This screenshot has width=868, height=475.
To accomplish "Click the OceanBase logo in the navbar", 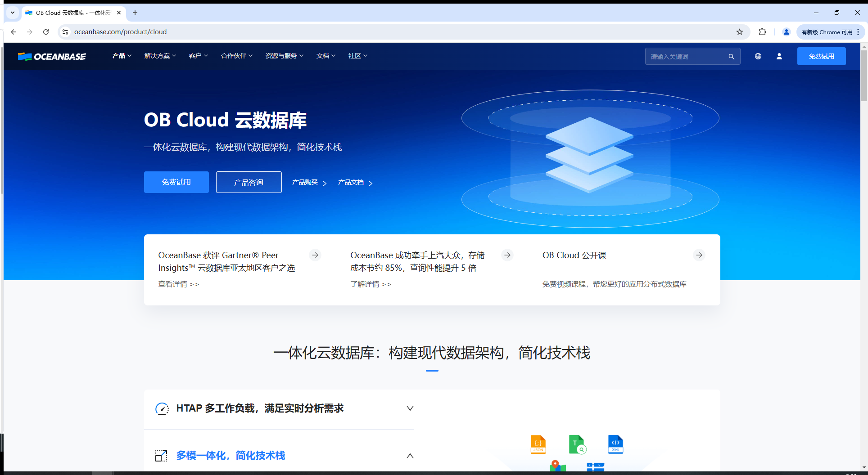I will [x=51, y=56].
